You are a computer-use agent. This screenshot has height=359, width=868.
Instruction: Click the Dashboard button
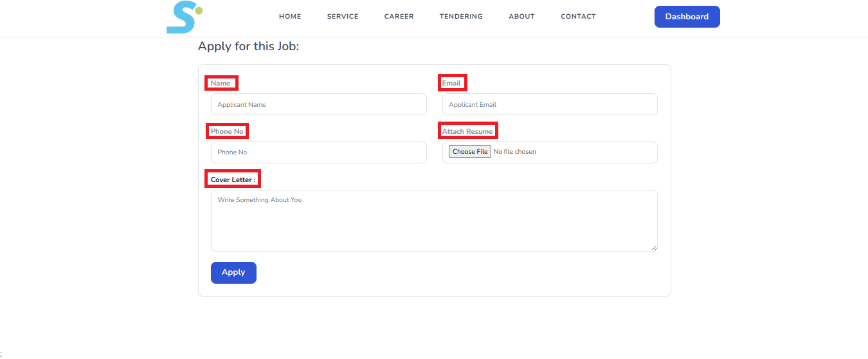[x=687, y=17]
